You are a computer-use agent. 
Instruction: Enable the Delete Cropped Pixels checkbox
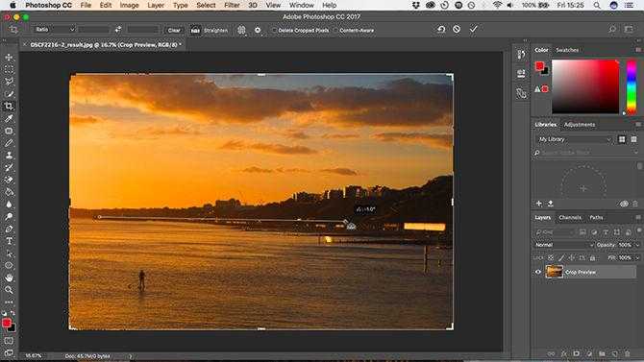274,31
